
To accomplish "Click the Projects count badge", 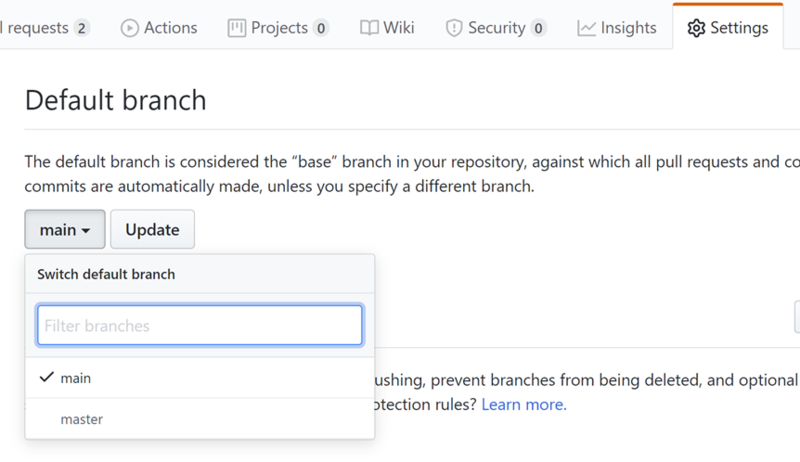I will point(320,28).
